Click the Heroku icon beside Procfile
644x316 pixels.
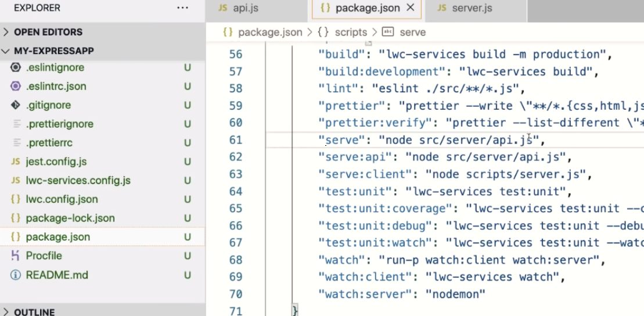point(16,256)
